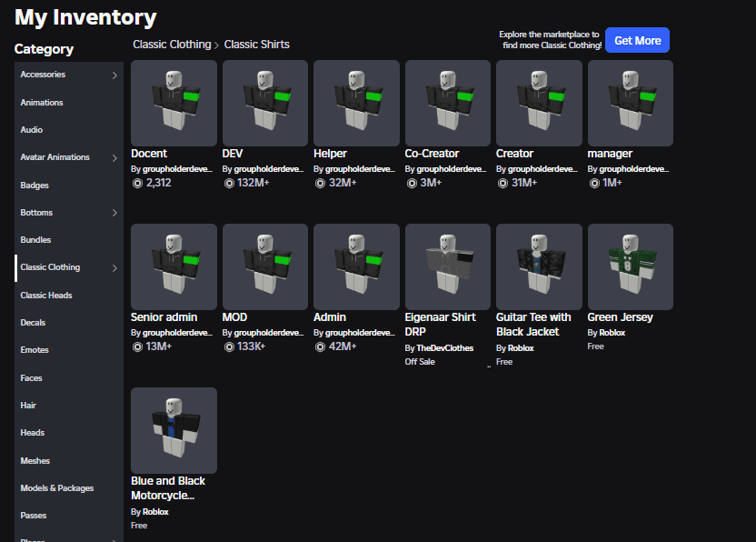
Task: Visit Roblox creator link under Green Jersey
Action: pyautogui.click(x=612, y=333)
